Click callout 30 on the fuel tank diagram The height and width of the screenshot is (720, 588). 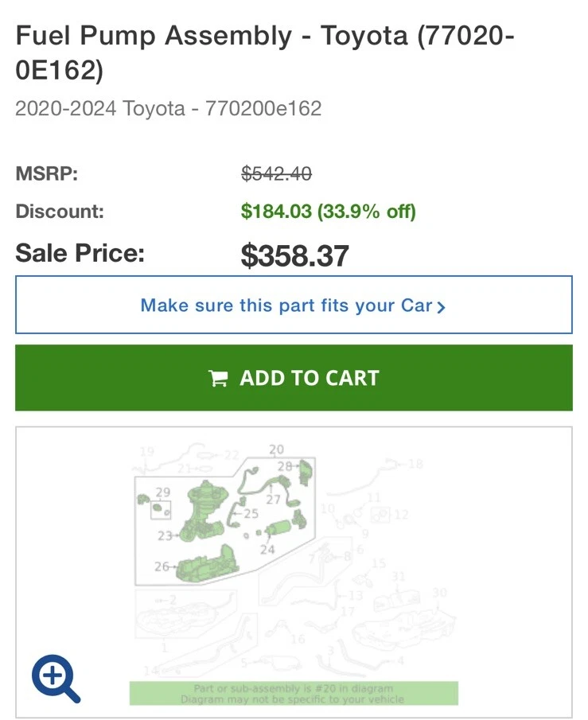(439, 593)
